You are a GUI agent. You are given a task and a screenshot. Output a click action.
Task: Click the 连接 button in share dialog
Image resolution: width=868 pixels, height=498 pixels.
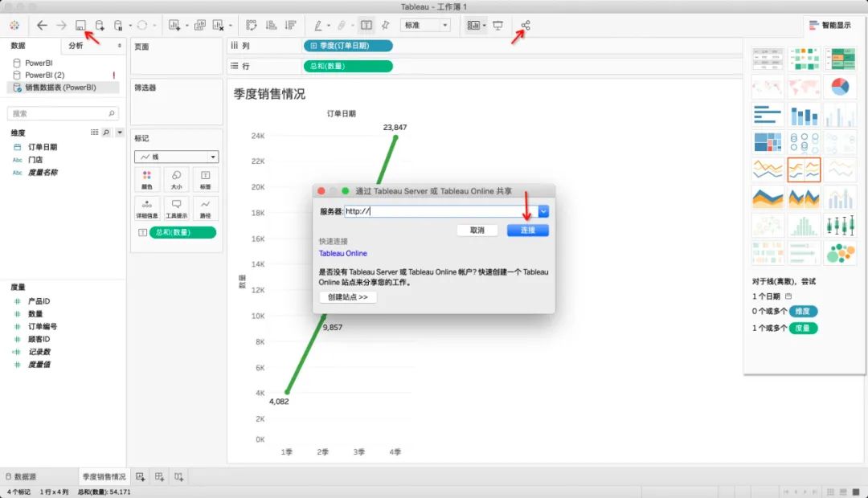click(527, 231)
